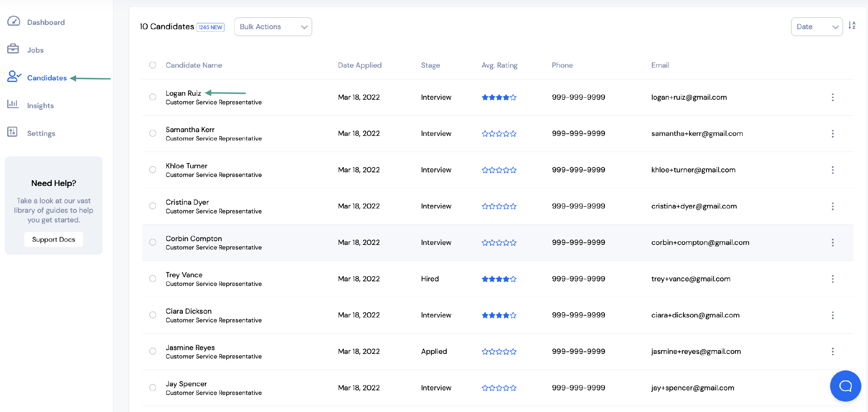Select all candidates with the header checkbox
Screen dimensions: 868x412
pyautogui.click(x=153, y=65)
